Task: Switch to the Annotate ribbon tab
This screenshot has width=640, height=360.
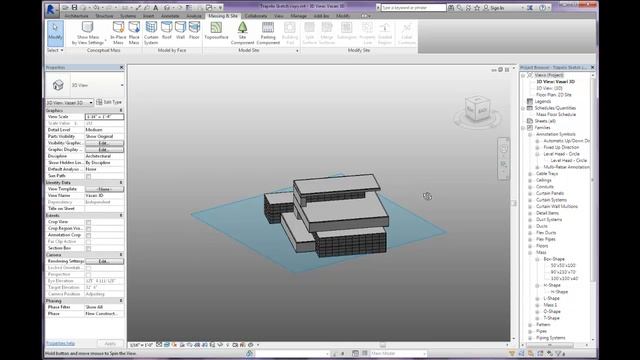Action: coord(170,16)
